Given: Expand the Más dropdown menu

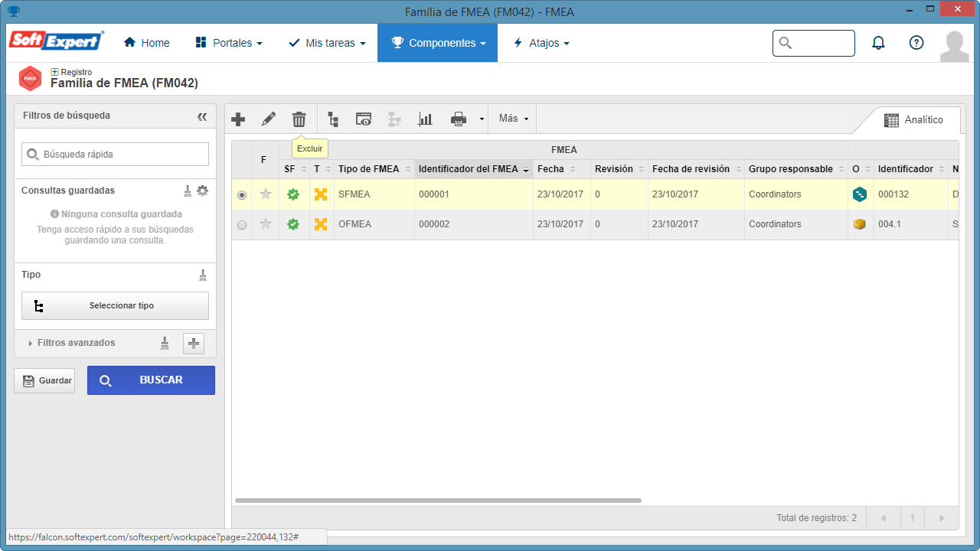Looking at the screenshot, I should 513,119.
